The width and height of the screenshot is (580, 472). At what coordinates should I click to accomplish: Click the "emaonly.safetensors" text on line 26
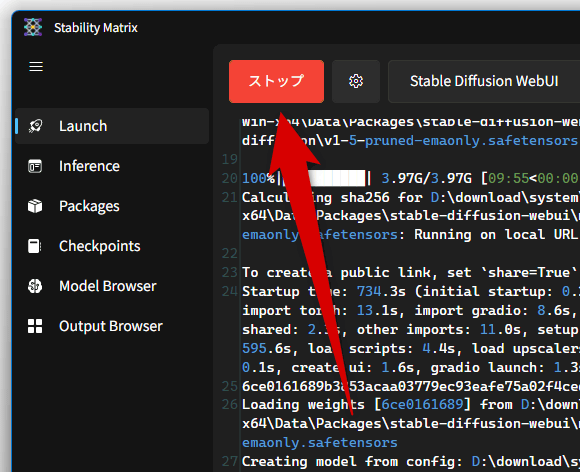(x=320, y=442)
